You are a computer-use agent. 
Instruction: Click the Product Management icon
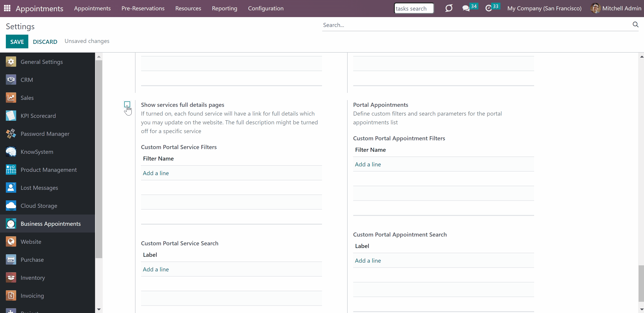point(11,170)
